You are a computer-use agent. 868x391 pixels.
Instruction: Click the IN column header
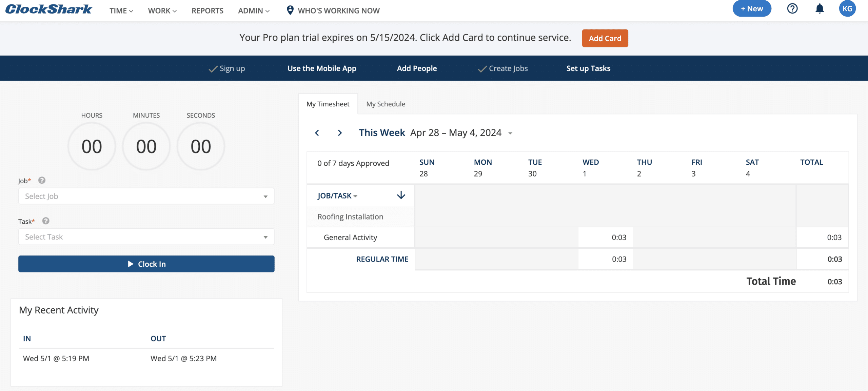(27, 338)
